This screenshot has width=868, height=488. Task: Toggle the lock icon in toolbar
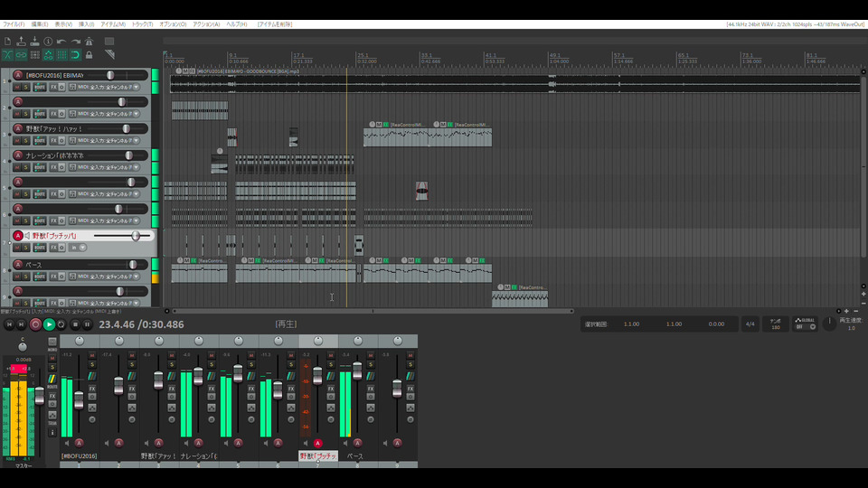(88, 55)
